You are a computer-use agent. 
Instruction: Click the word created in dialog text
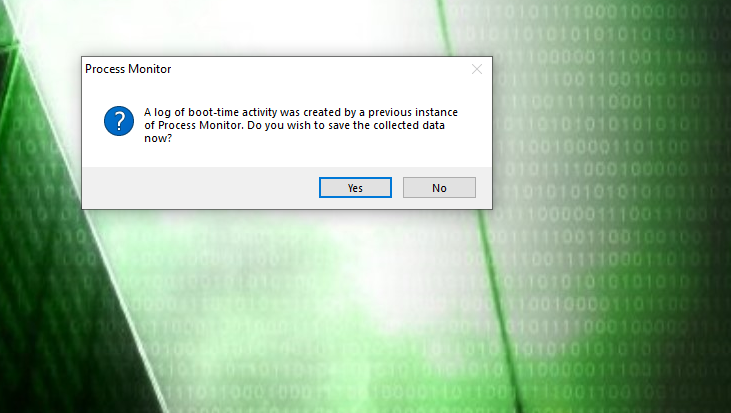pyautogui.click(x=323, y=112)
